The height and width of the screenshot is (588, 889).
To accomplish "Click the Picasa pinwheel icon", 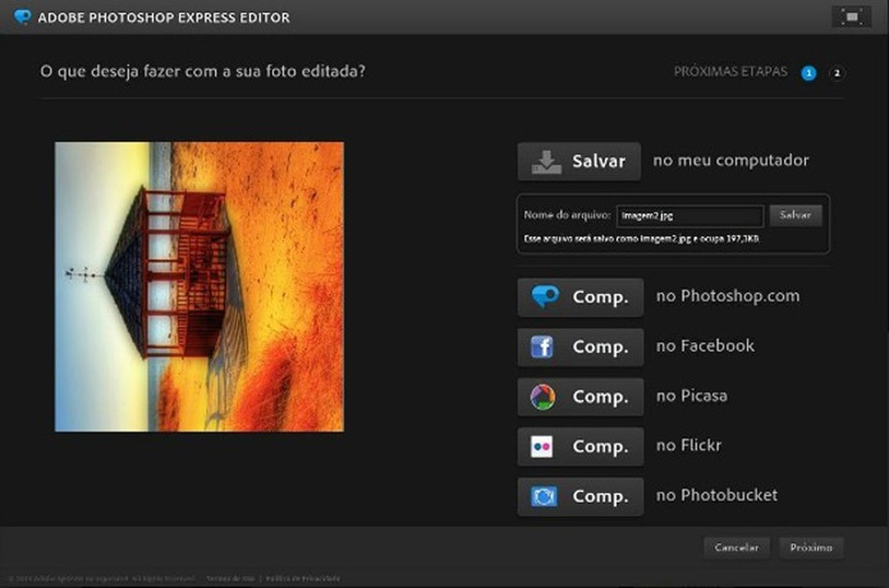I will click(x=543, y=397).
